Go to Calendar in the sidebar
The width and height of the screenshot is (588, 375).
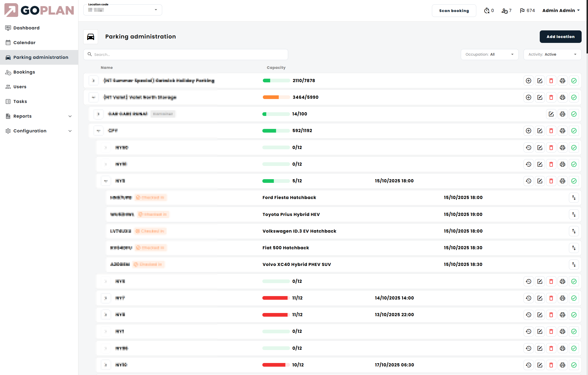click(24, 43)
